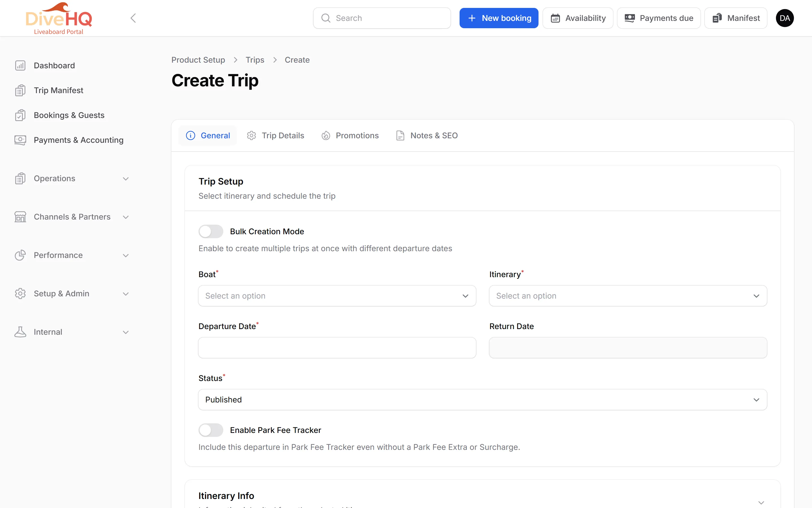Image resolution: width=812 pixels, height=508 pixels.
Task: Click the Manifest clipboard icon in header
Action: point(717,18)
